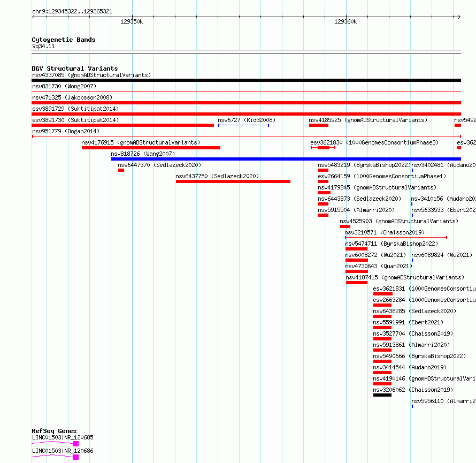Open variant nsv6447370 (Sedlazeck2020)
476x463 pixels.
[159, 165]
